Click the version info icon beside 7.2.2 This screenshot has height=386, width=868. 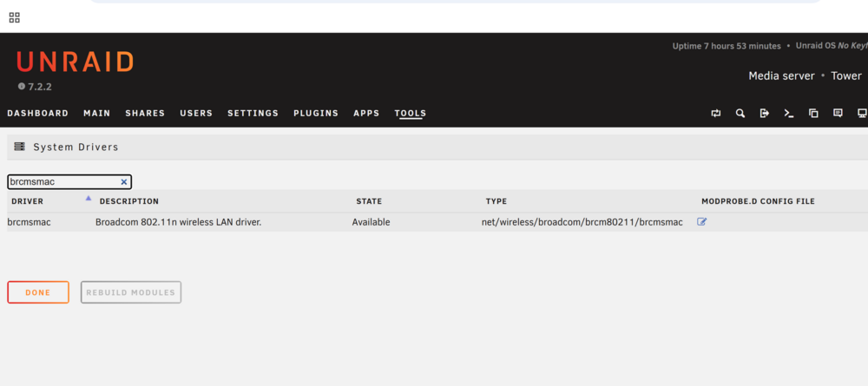(22, 86)
